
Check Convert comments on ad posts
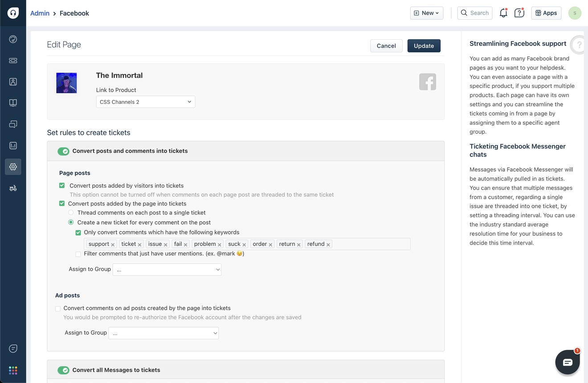pyautogui.click(x=58, y=309)
